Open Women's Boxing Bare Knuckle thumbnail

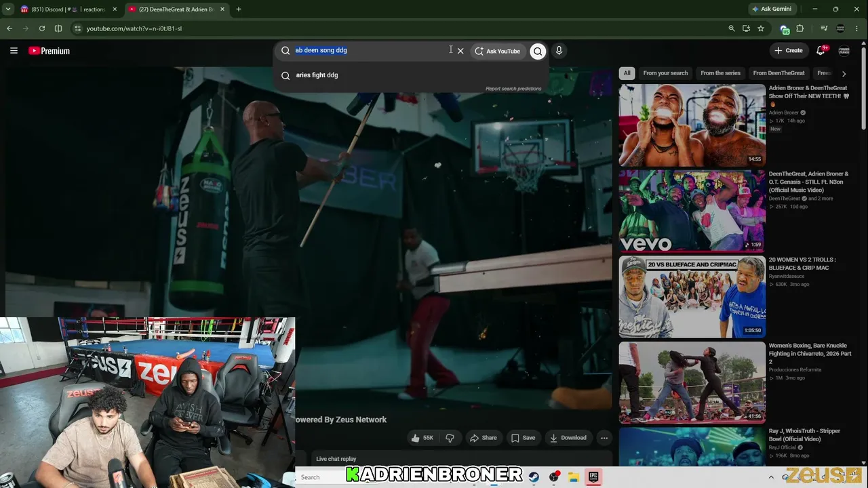coord(692,382)
